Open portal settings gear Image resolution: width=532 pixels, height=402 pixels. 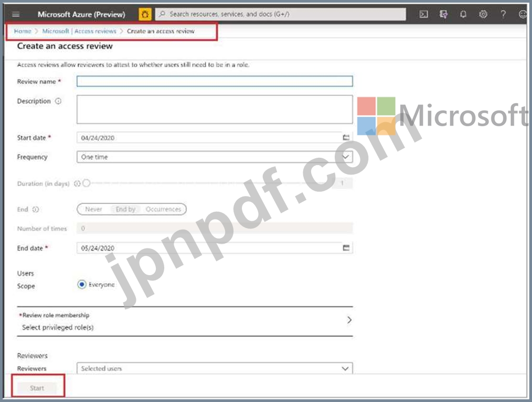pyautogui.click(x=483, y=14)
